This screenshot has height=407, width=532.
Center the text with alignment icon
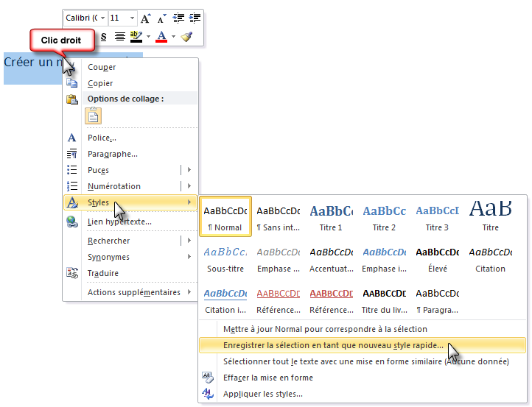119,36
